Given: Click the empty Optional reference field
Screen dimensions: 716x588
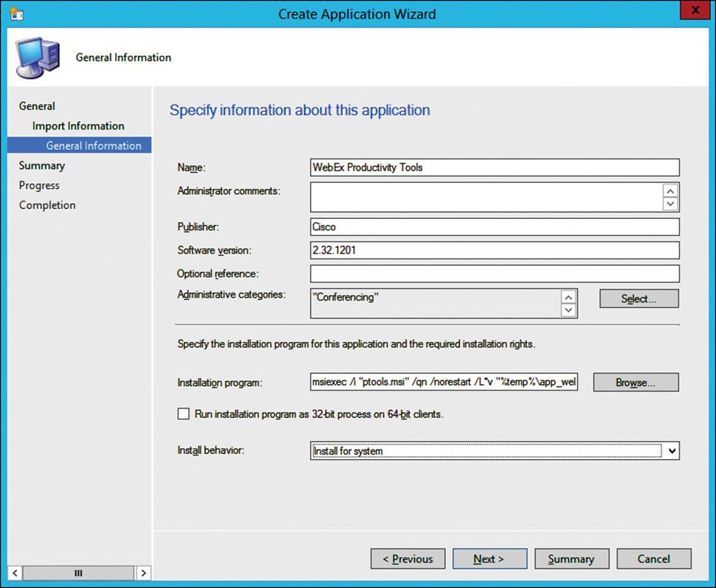Looking at the screenshot, I should [x=495, y=274].
